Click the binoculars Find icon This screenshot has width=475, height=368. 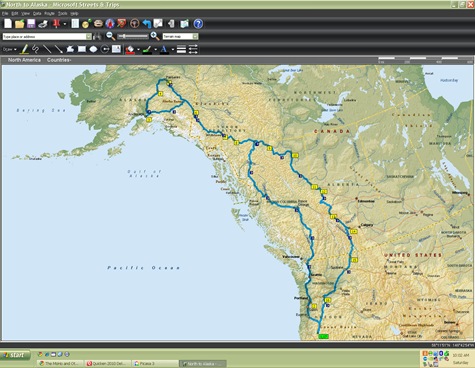click(x=97, y=37)
